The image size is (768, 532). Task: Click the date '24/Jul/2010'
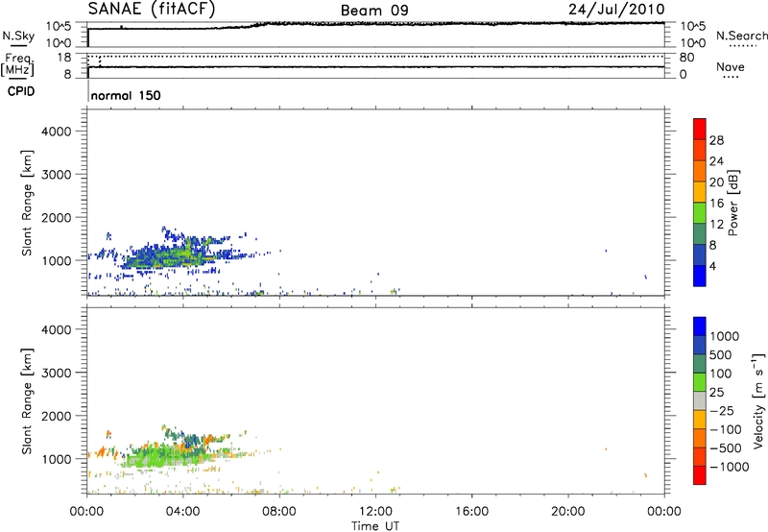(616, 10)
